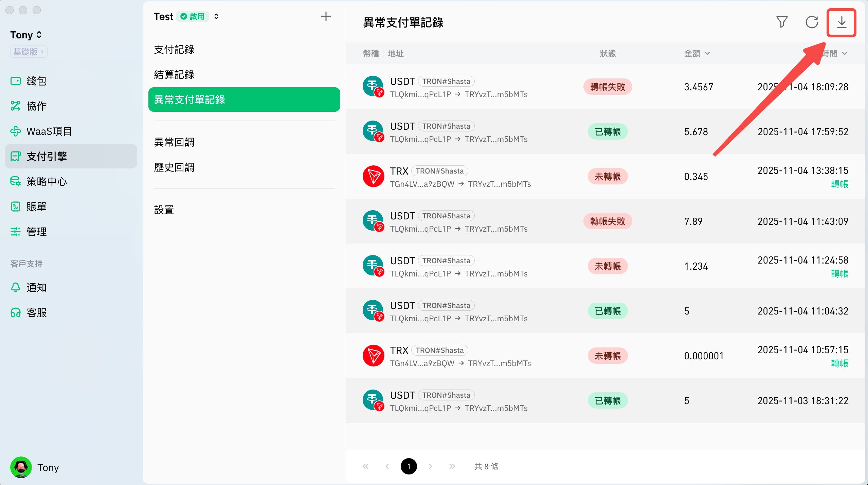Click page 1 pagination button
Viewport: 868px width, 485px height.
[409, 466]
